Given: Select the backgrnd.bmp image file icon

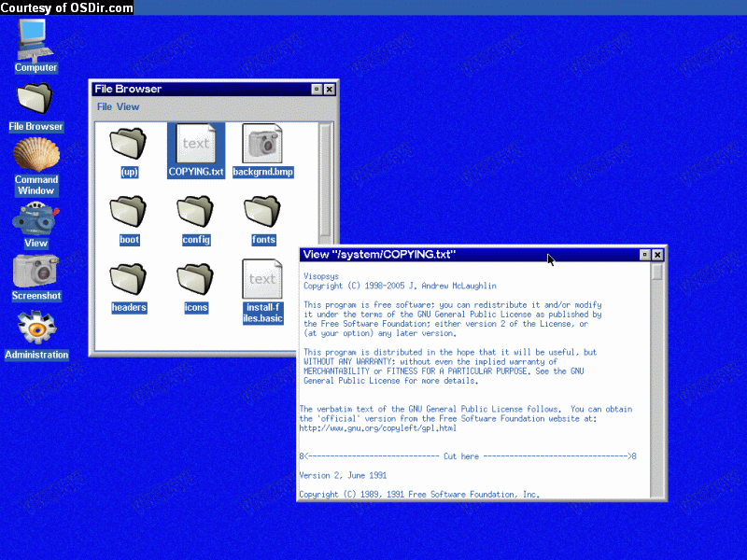Looking at the screenshot, I should click(x=262, y=150).
